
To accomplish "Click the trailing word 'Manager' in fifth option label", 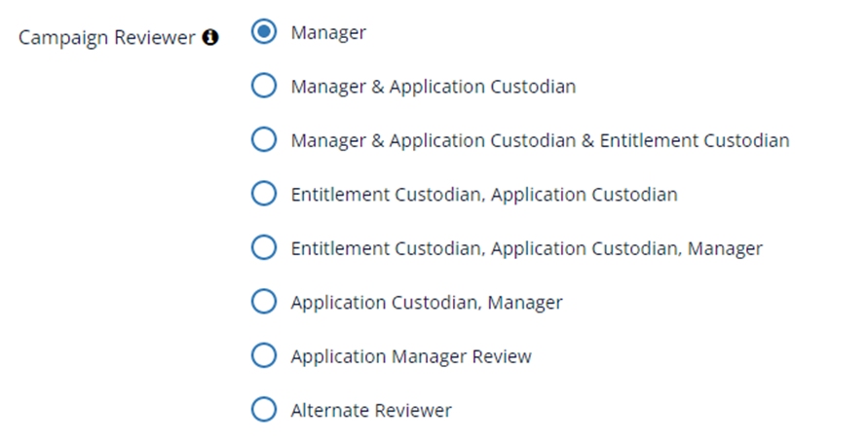I will [725, 249].
